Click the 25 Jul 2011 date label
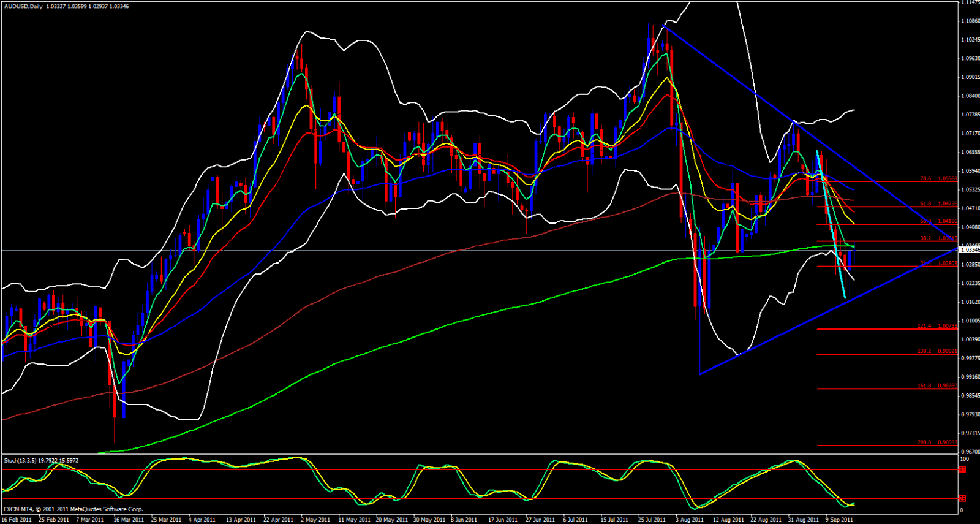Image resolution: width=980 pixels, height=524 pixels. pyautogui.click(x=652, y=520)
